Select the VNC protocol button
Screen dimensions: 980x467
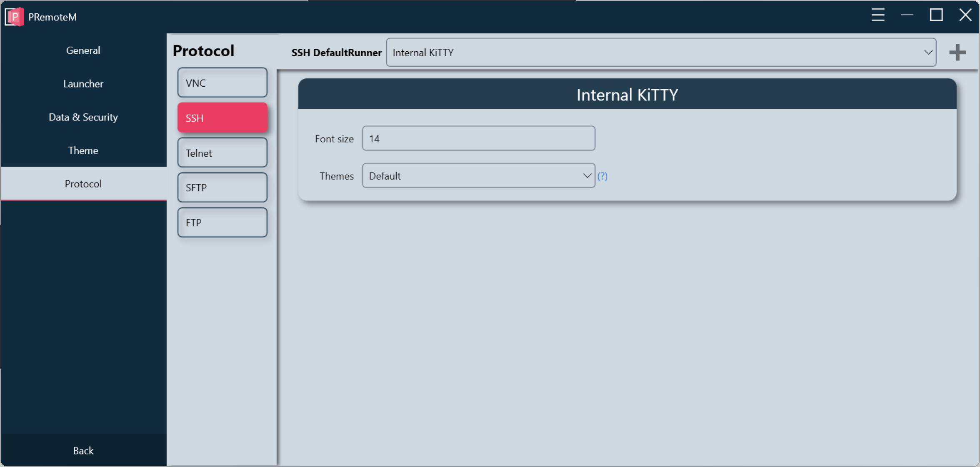tap(222, 83)
